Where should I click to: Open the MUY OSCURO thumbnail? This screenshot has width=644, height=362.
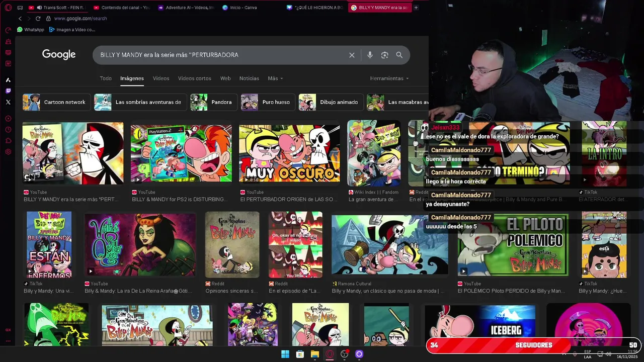point(289,153)
